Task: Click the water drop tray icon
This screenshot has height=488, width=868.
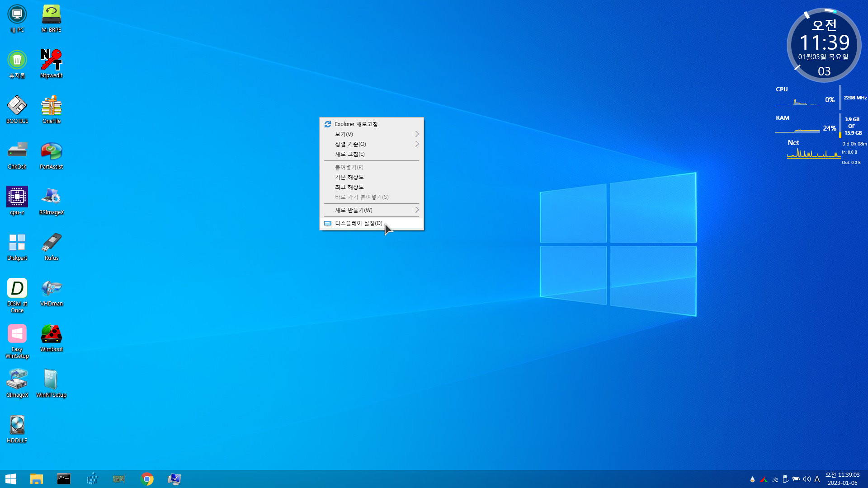Action: (x=752, y=479)
